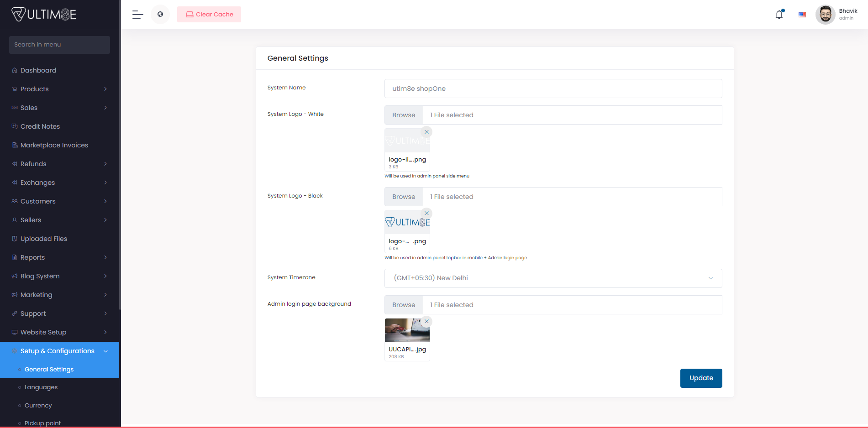Click the Update button
Image resolution: width=868 pixels, height=428 pixels.
[701, 378]
